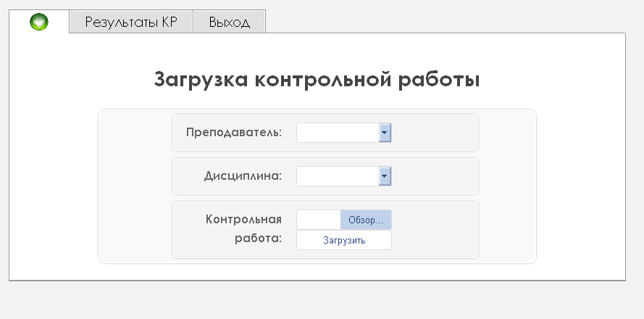This screenshot has height=319, width=644.
Task: Click the gray page background below the form
Action: (x=322, y=301)
